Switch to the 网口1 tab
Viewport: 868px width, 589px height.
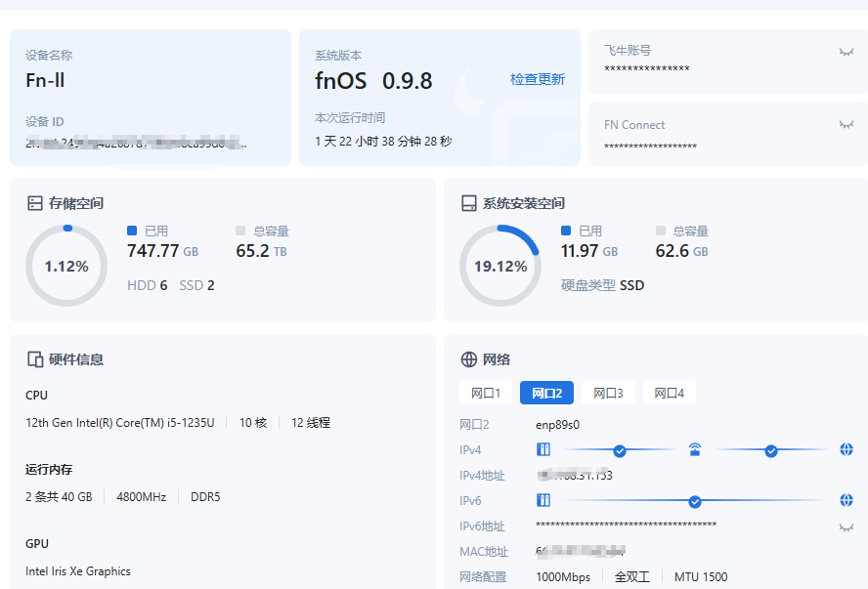point(486,394)
